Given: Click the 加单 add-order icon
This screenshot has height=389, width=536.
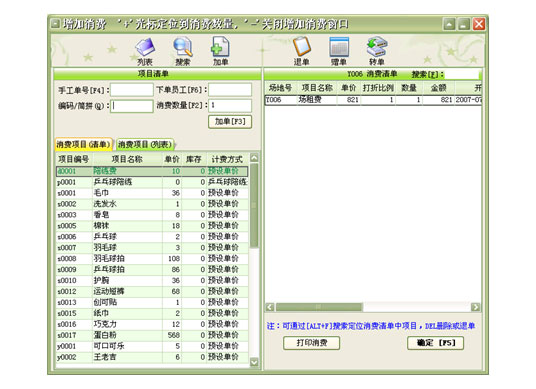Looking at the screenshot, I should click(x=220, y=51).
